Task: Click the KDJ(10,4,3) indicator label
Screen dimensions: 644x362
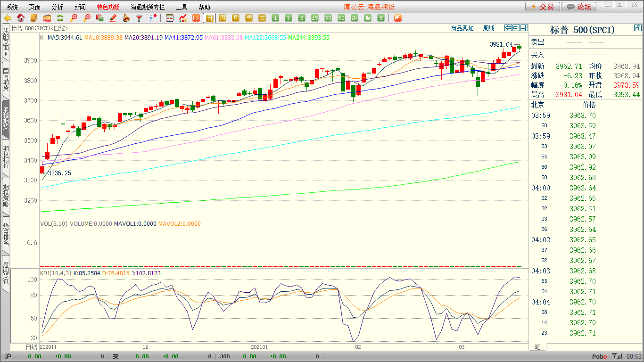Action: [56, 273]
